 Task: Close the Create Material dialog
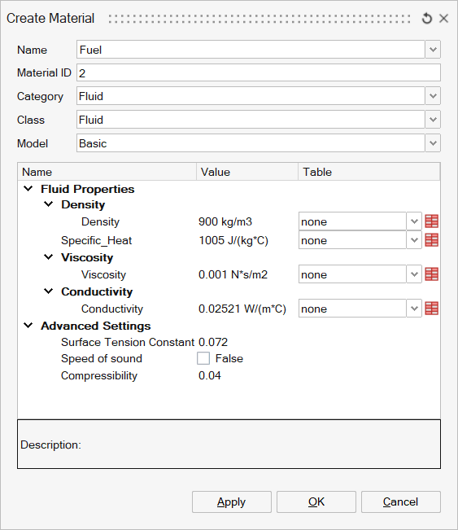click(x=444, y=18)
